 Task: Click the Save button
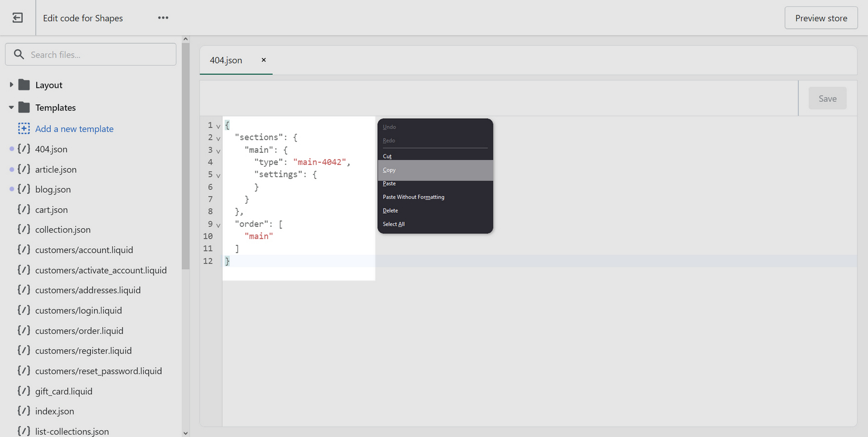click(827, 98)
